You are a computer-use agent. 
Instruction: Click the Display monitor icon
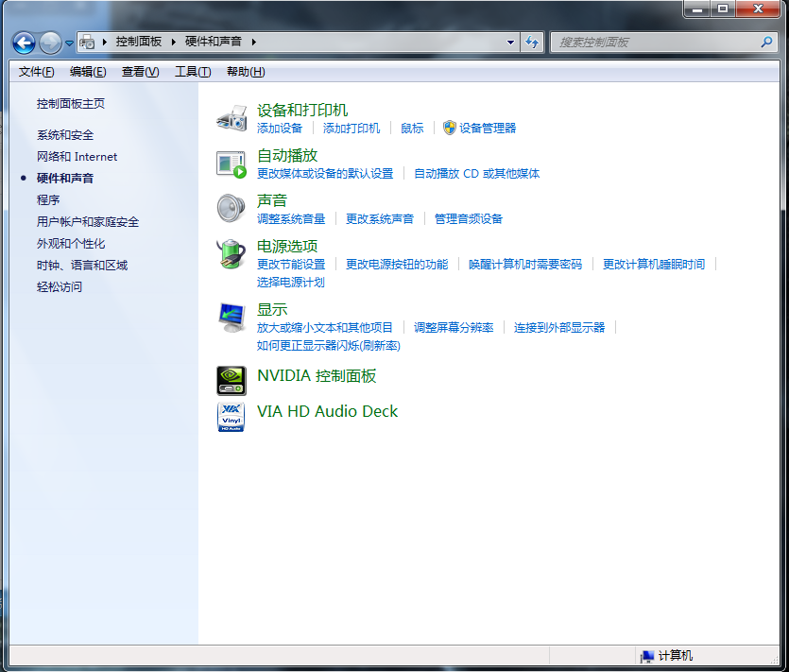[232, 318]
